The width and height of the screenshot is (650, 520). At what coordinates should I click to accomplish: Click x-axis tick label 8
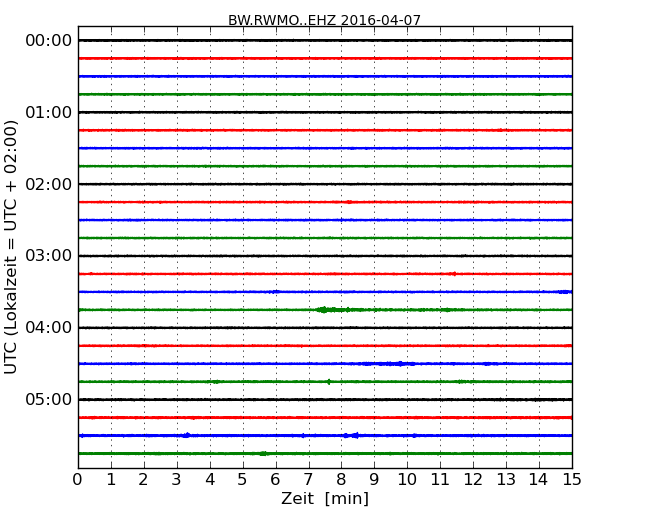click(x=341, y=480)
